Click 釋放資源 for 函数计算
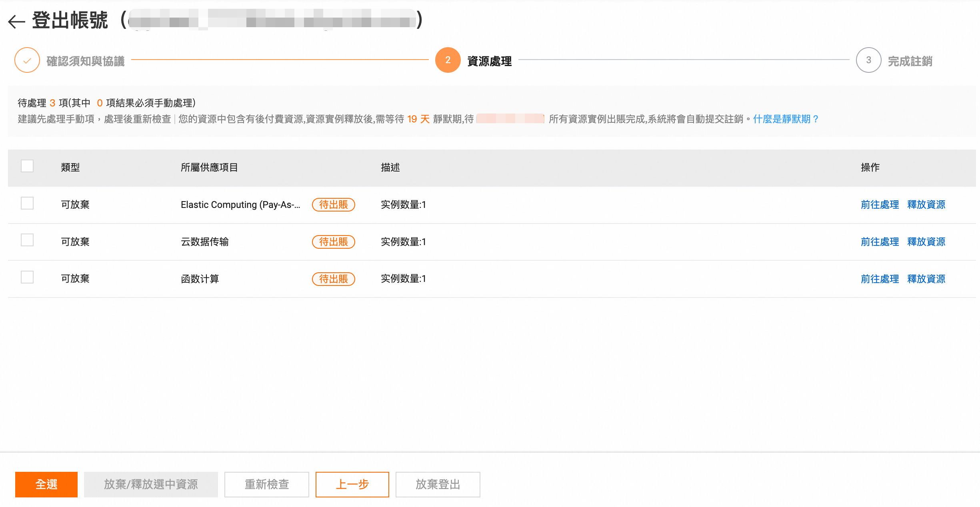Screen dimensions: 980x507 coord(926,279)
